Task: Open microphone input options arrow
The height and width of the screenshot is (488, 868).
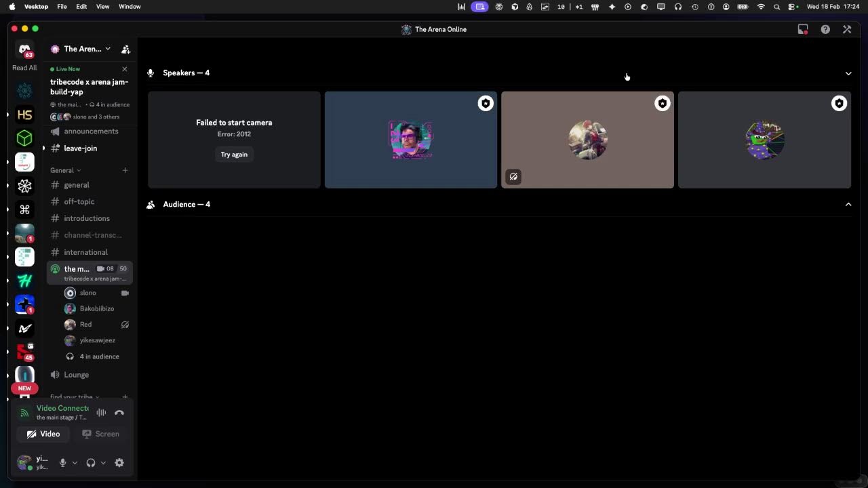Action: click(75, 463)
